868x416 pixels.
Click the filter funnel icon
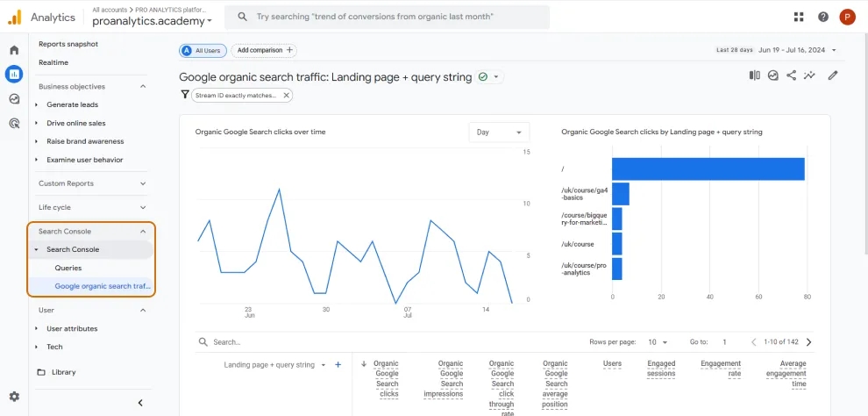pyautogui.click(x=185, y=95)
